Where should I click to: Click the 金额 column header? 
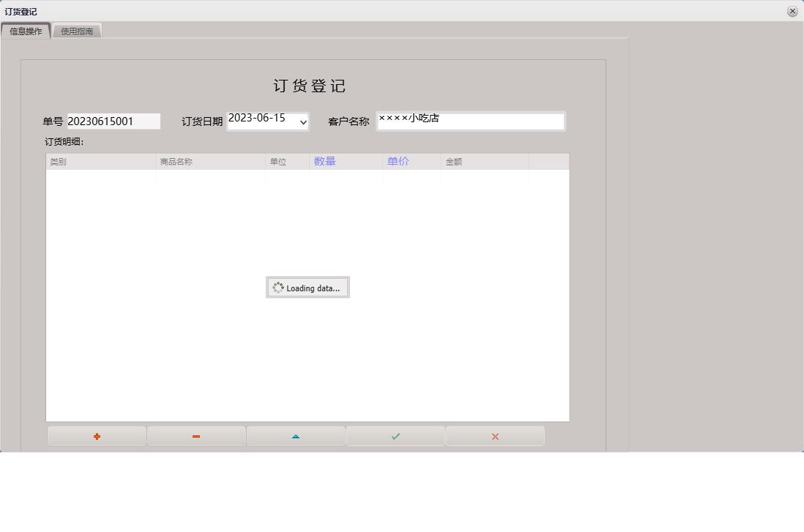[485, 162]
